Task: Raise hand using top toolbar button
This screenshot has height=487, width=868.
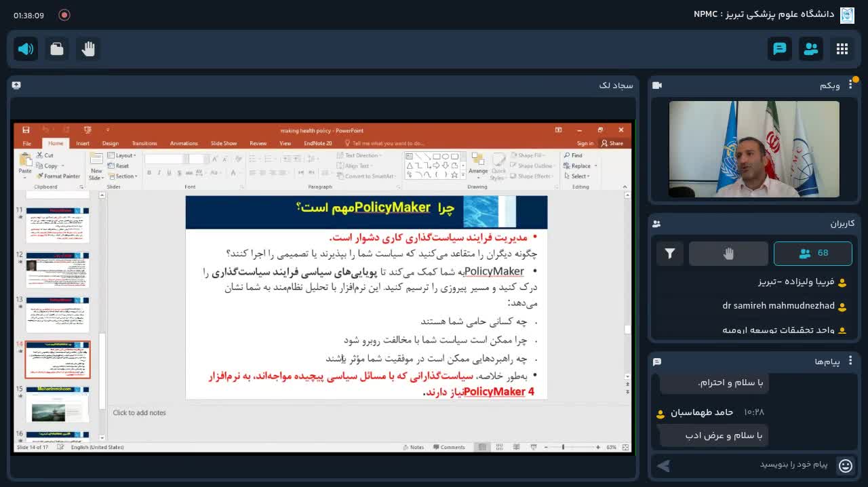Action: pyautogui.click(x=88, y=49)
